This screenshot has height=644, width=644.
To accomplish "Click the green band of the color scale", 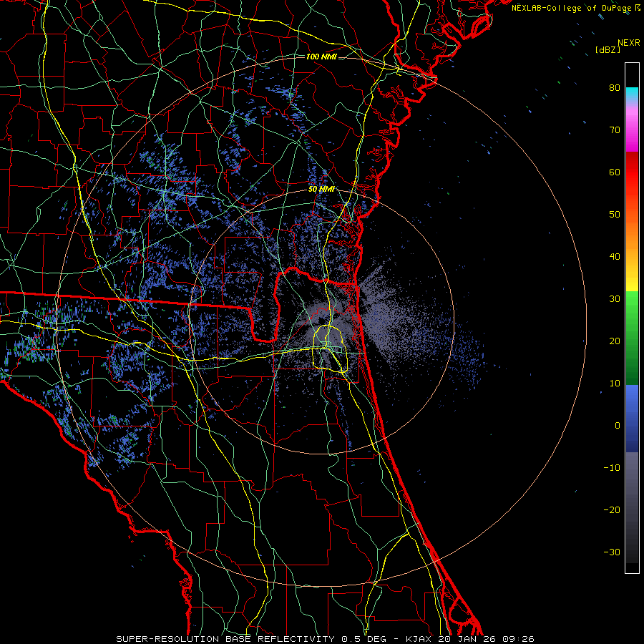I will 632,338.
